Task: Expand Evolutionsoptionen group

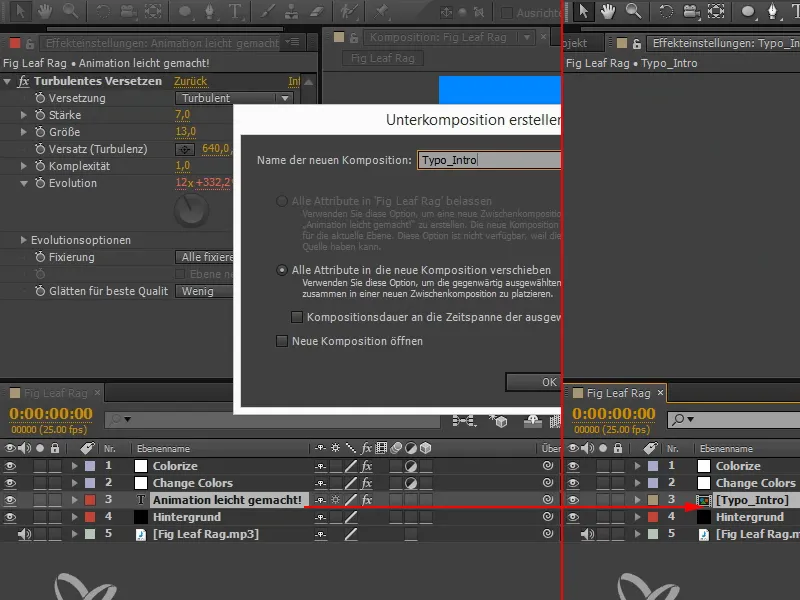Action: click(x=23, y=240)
